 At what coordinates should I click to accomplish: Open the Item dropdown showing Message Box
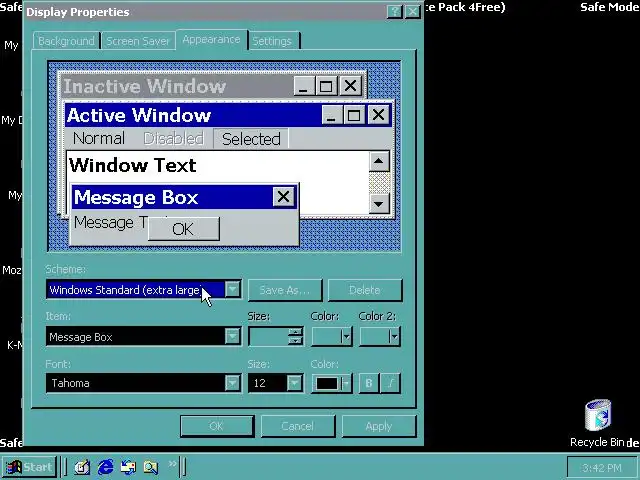(x=232, y=337)
